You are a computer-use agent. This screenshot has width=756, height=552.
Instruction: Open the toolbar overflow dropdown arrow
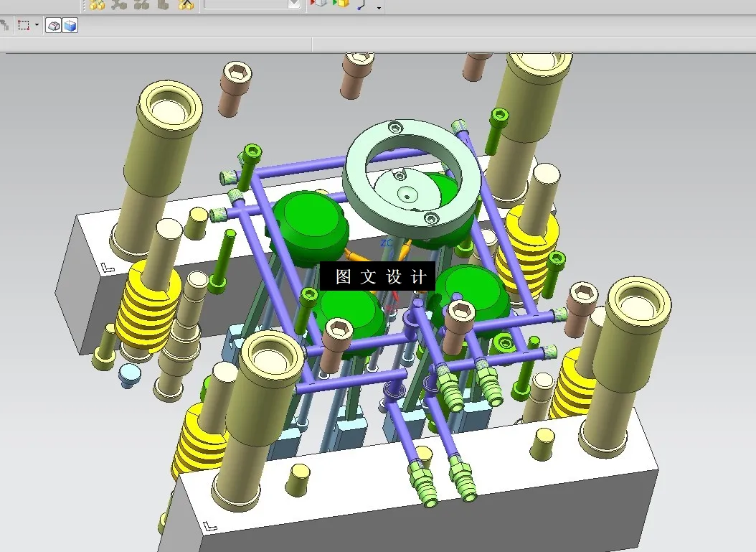click(x=378, y=7)
